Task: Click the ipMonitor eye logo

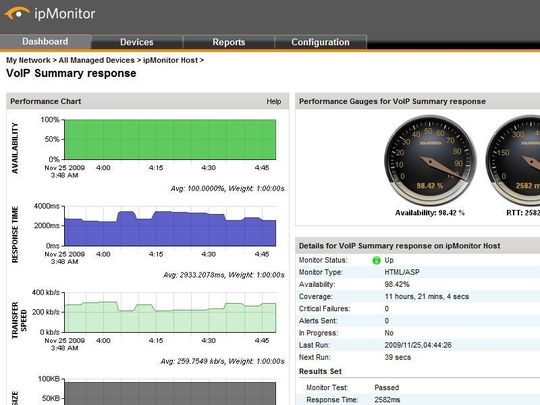Action: pos(17,13)
